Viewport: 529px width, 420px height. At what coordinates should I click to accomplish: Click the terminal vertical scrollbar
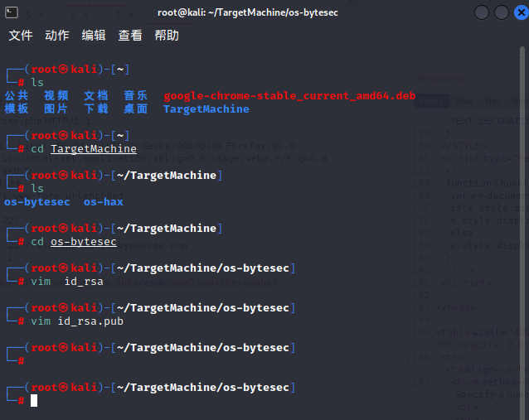coord(522,233)
